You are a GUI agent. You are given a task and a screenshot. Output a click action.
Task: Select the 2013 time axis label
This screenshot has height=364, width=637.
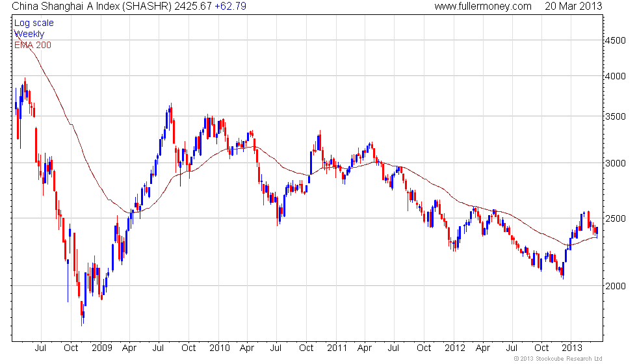click(x=572, y=348)
